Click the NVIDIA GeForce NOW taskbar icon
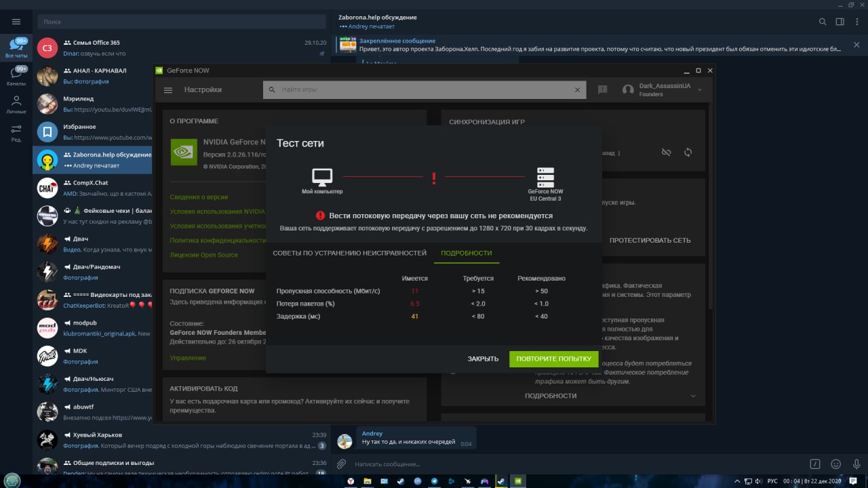Screen dimensions: 868x488 click(518, 481)
